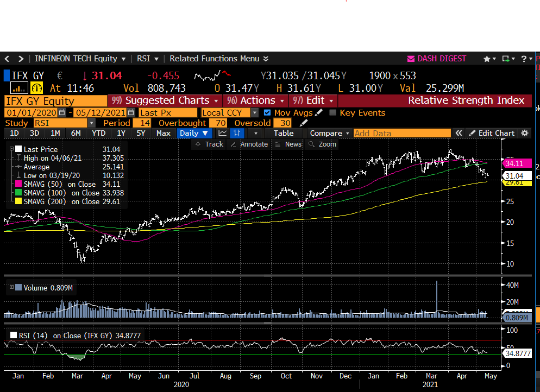Click the Overbought 70 field
The height and width of the screenshot is (392, 540).
[x=218, y=123]
